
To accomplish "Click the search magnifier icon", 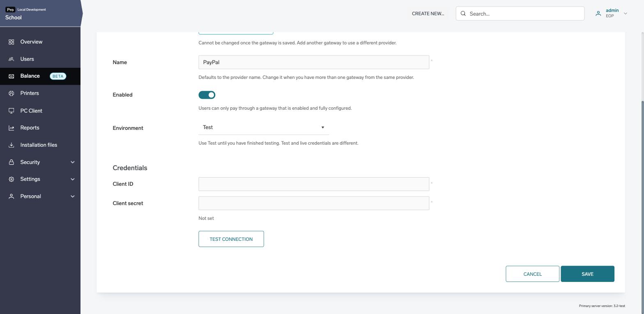I will 463,14.
